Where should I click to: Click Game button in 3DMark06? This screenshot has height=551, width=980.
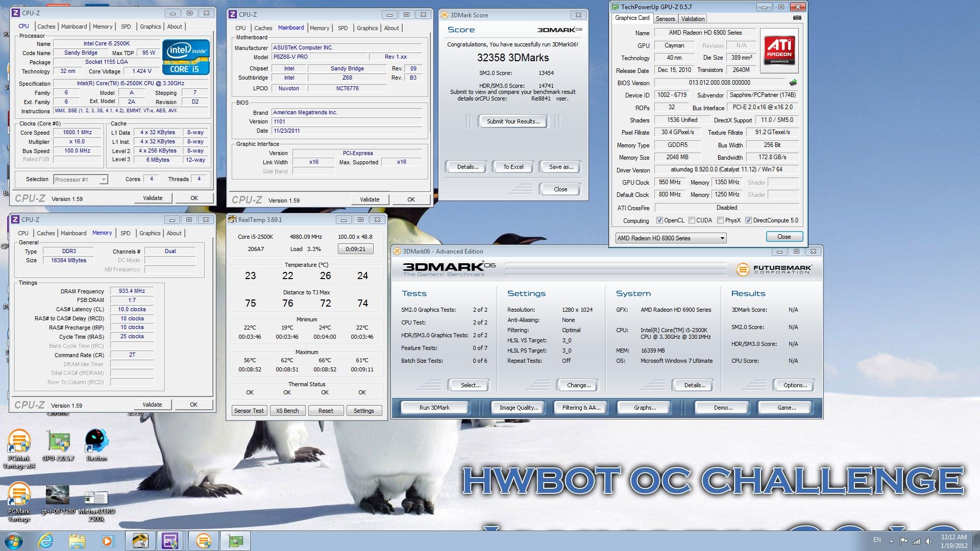point(786,408)
